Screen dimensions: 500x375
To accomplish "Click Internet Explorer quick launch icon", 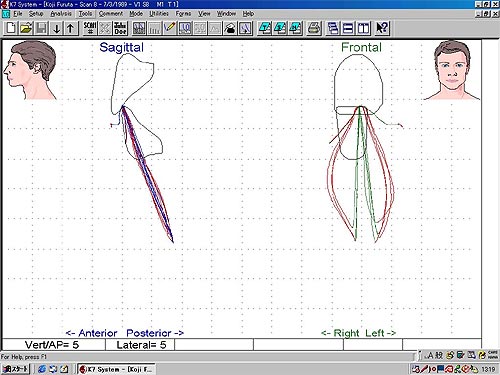I will click(42, 369).
